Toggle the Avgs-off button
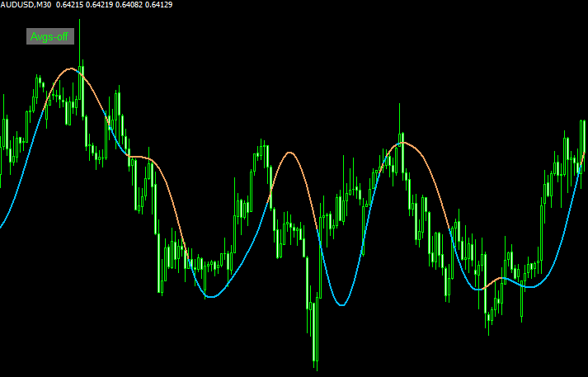588x377 pixels. coord(50,36)
